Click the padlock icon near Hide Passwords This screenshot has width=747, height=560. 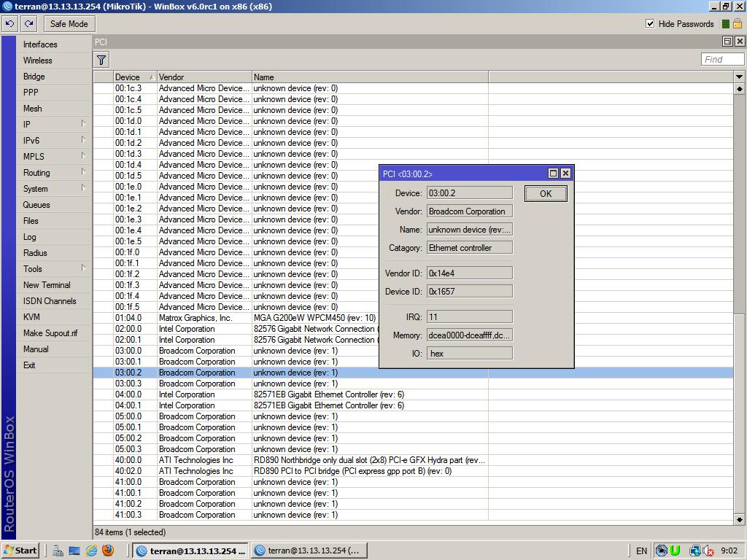738,23
